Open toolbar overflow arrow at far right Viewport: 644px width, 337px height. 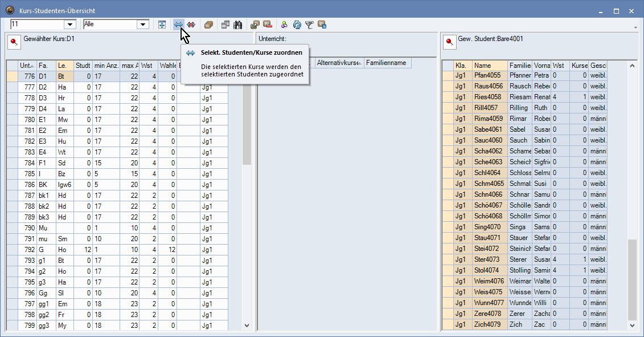click(x=635, y=27)
